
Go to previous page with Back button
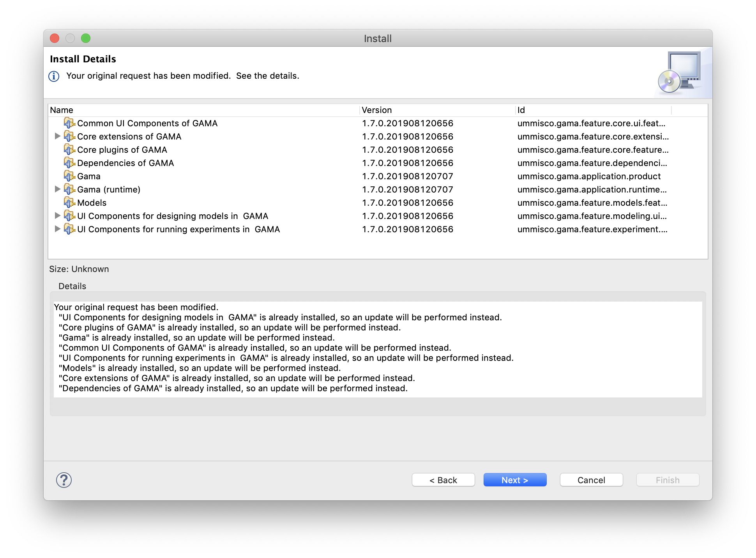[443, 480]
